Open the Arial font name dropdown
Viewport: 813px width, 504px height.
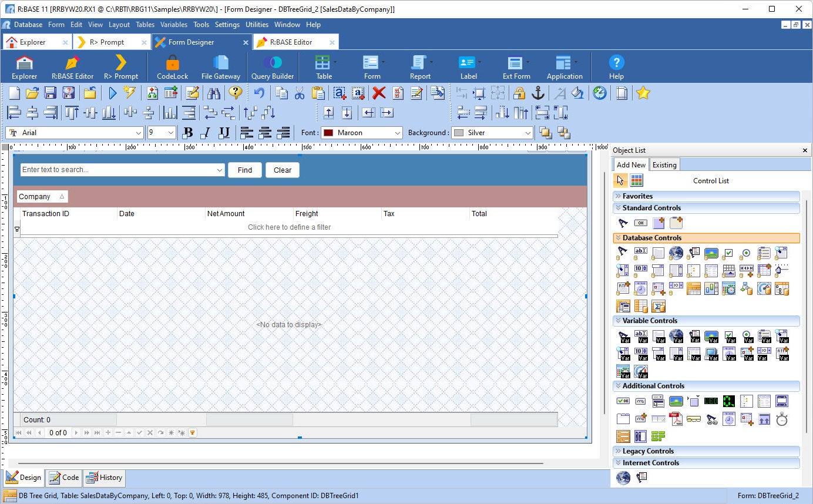(139, 133)
